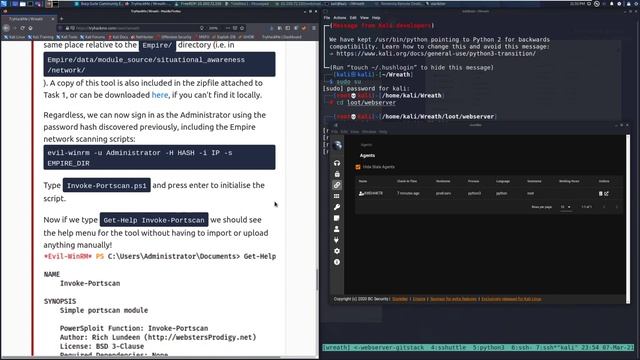The image size is (640, 360).
Task: Open the Firefox hamburger menu
Action: point(314,28)
